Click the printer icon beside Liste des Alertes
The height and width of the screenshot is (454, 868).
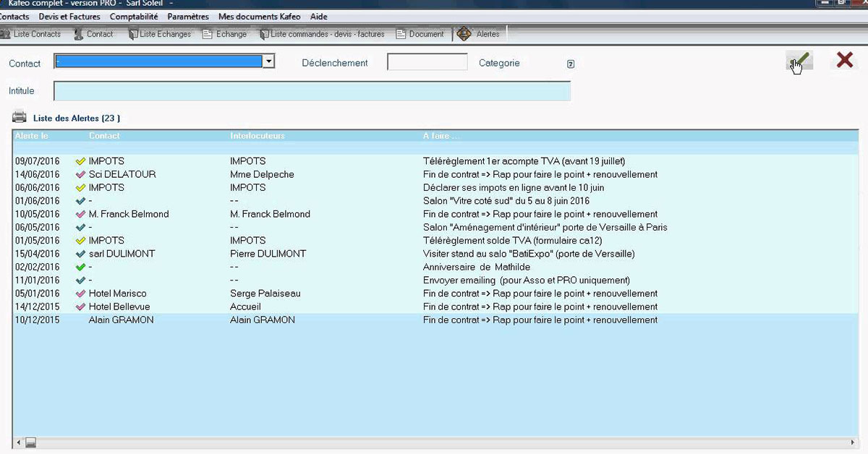click(x=20, y=117)
